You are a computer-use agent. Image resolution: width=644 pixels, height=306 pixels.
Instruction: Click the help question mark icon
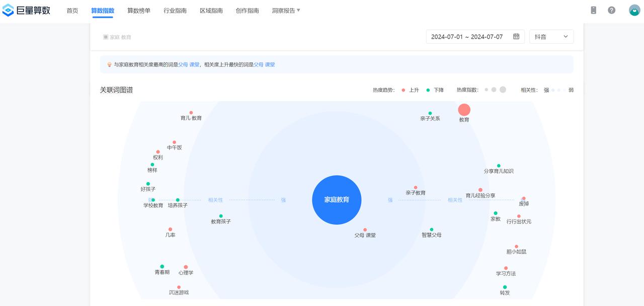(x=611, y=10)
